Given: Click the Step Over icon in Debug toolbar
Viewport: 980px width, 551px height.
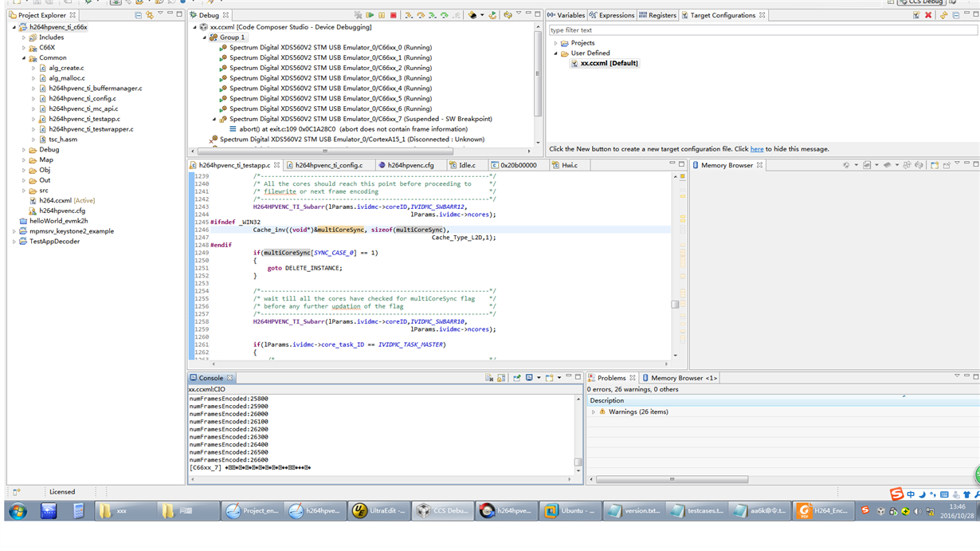Looking at the screenshot, I should click(421, 15).
